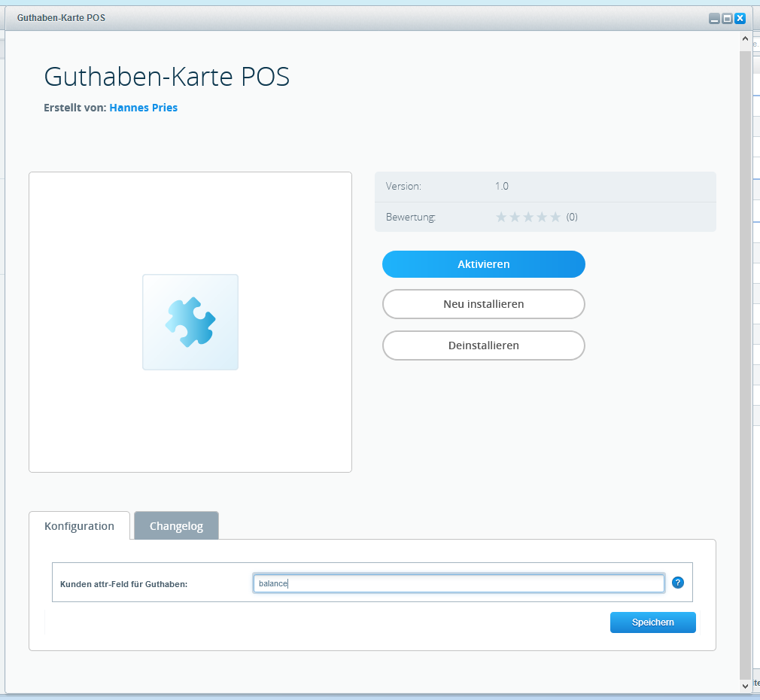760x700 pixels.
Task: Click the fifth rating star
Action: (555, 218)
